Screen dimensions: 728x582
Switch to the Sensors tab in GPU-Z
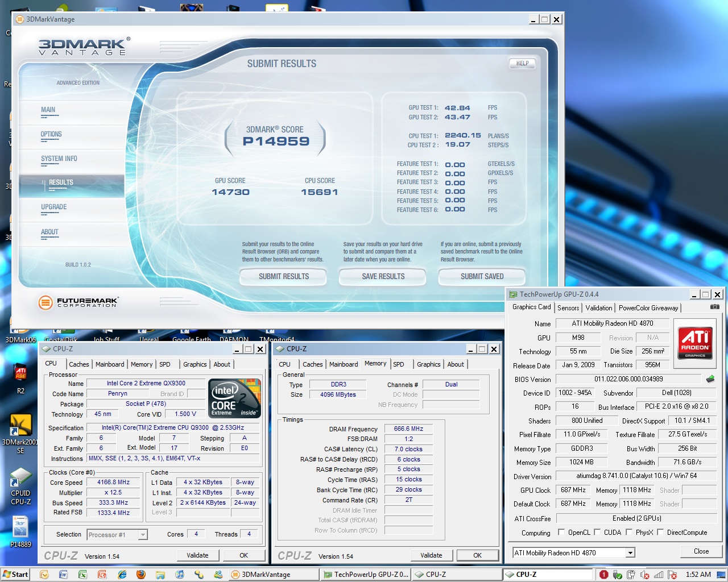[568, 307]
